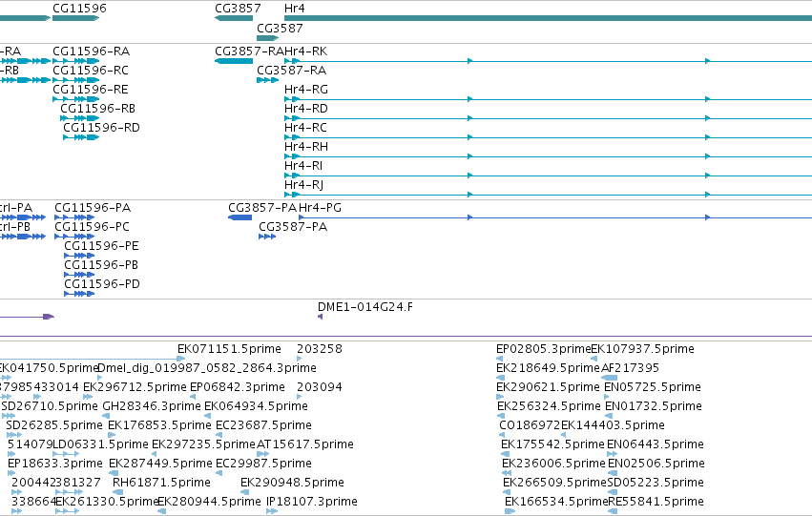Select EST RH61871.5prime

point(161,484)
